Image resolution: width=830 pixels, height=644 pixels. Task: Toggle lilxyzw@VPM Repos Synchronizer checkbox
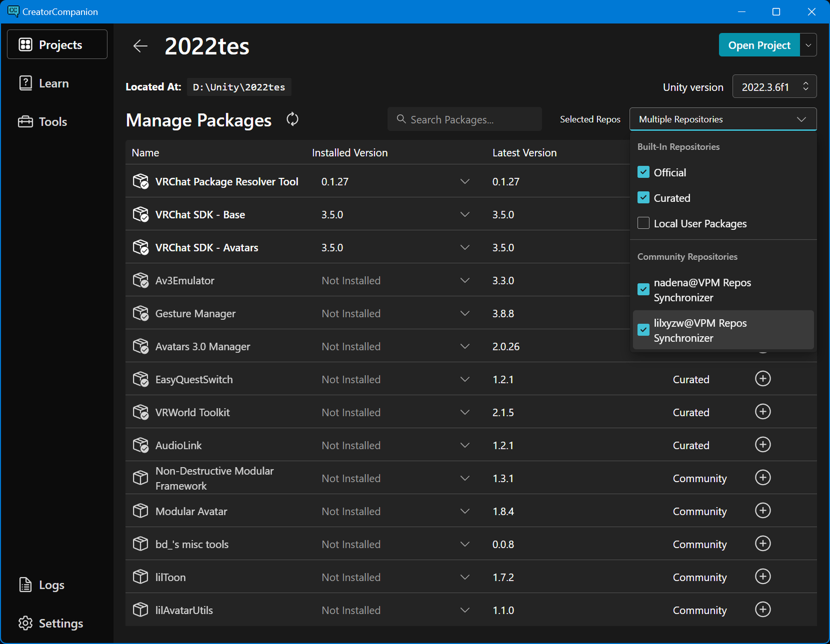tap(643, 330)
